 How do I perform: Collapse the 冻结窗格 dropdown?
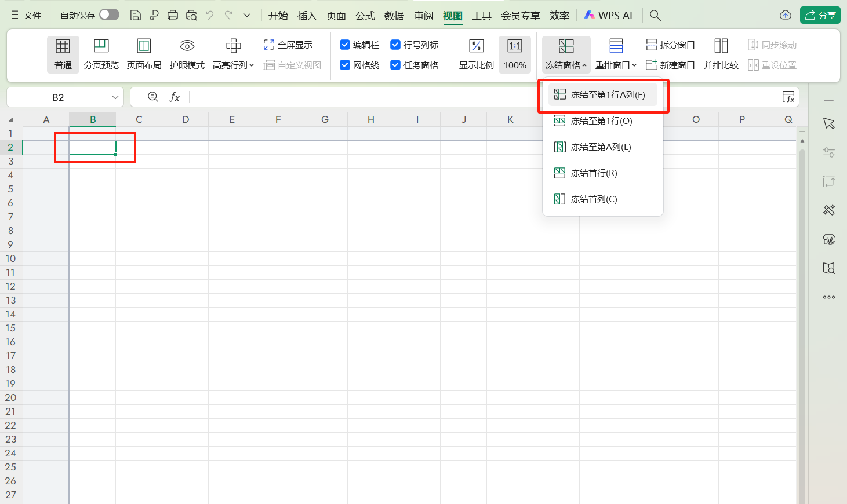(566, 54)
